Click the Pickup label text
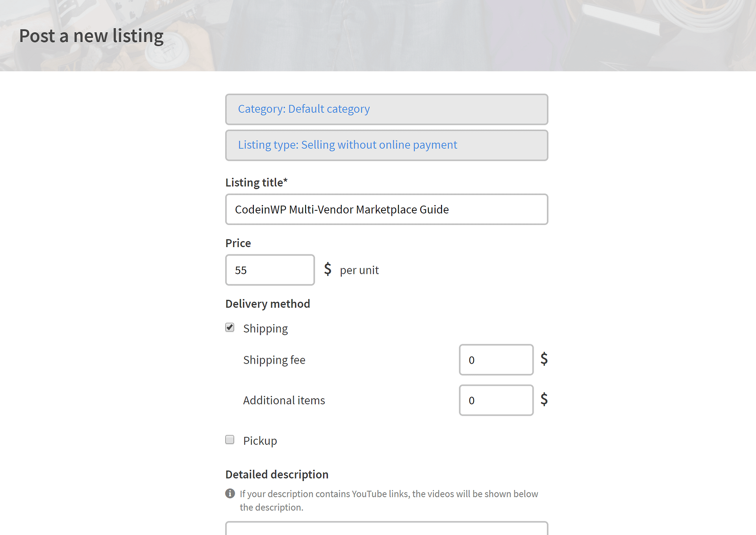Image resolution: width=756 pixels, height=535 pixels. [260, 441]
